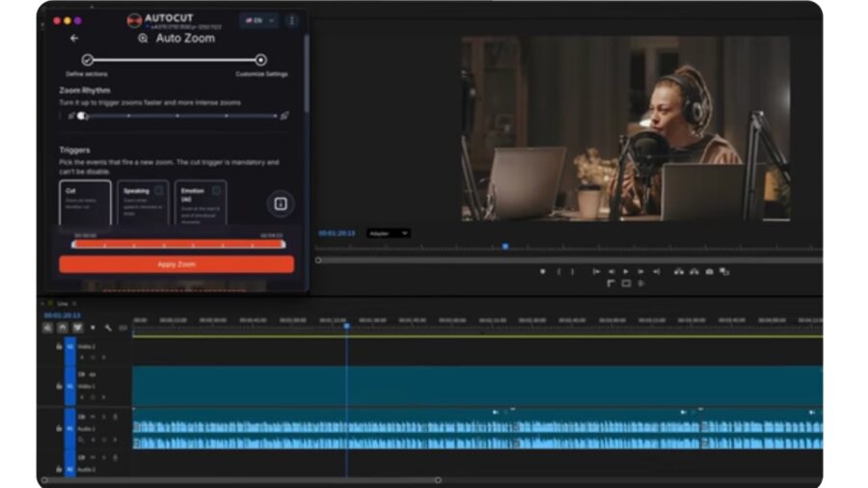The height and width of the screenshot is (488, 868).
Task: Open the AutoCut three-dot options menu
Action: pos(292,20)
